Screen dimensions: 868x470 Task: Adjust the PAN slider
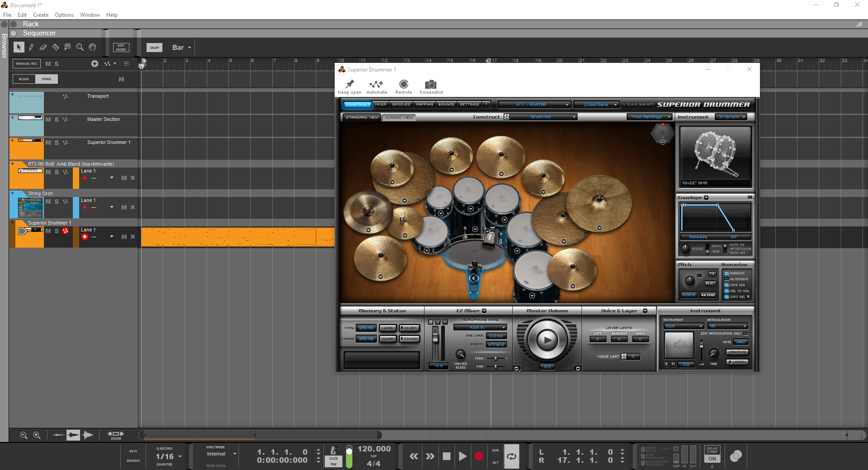(496, 366)
